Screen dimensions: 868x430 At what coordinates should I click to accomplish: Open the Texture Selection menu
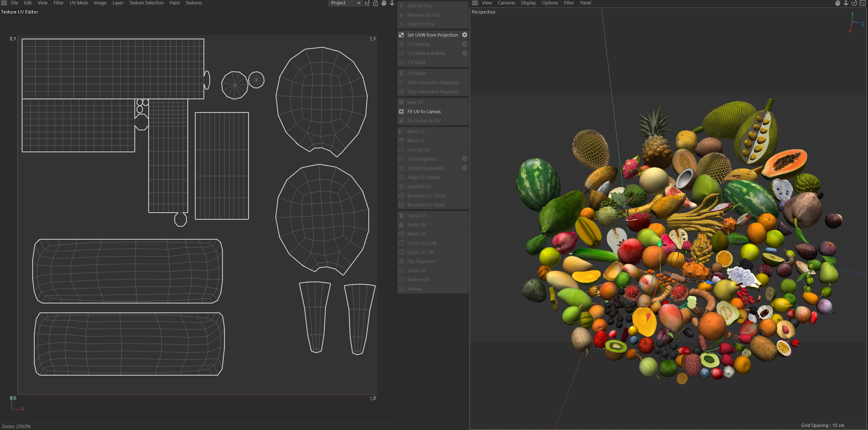[x=146, y=3]
